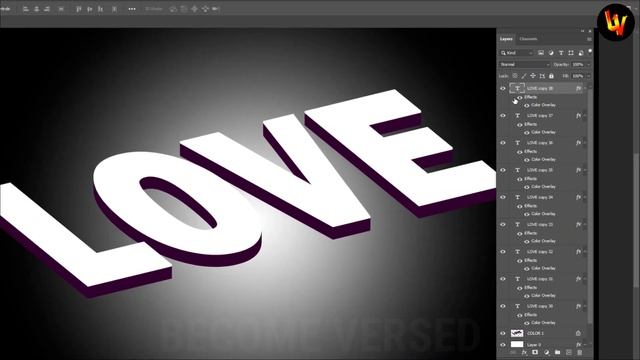This screenshot has height=360, width=640.
Task: Open the blend mode Normal dropdown
Action: [525, 64]
